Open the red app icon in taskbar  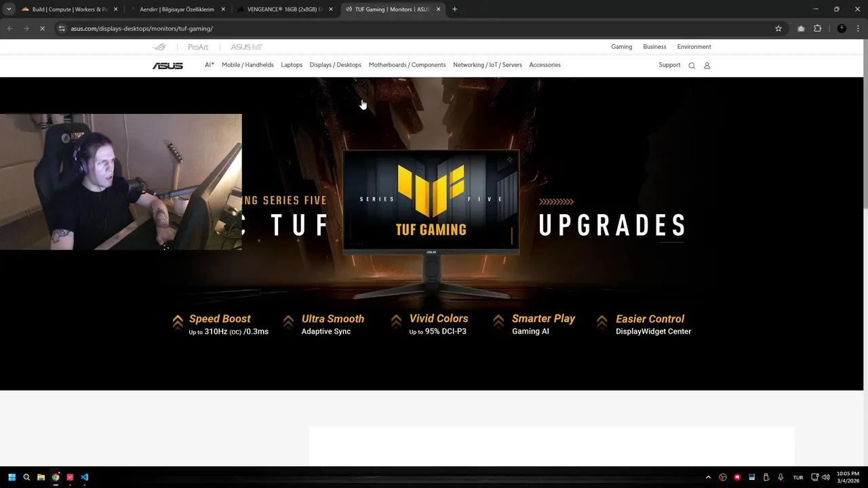coord(70,477)
